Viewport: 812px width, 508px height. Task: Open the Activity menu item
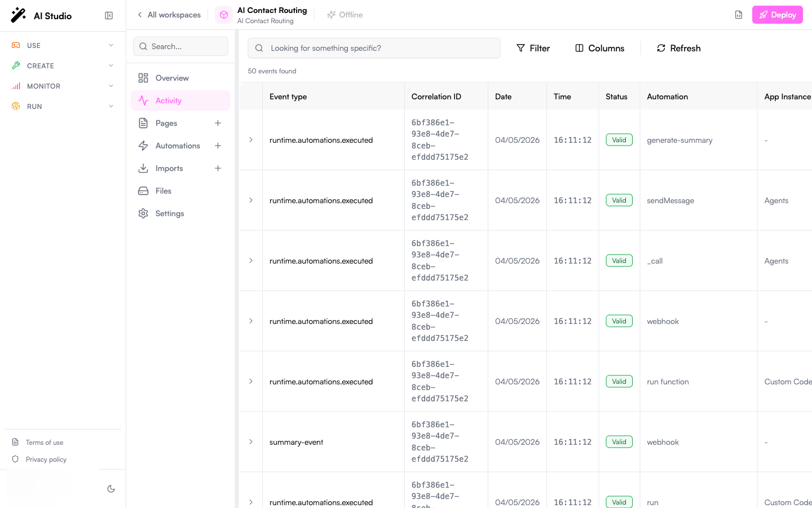180,100
